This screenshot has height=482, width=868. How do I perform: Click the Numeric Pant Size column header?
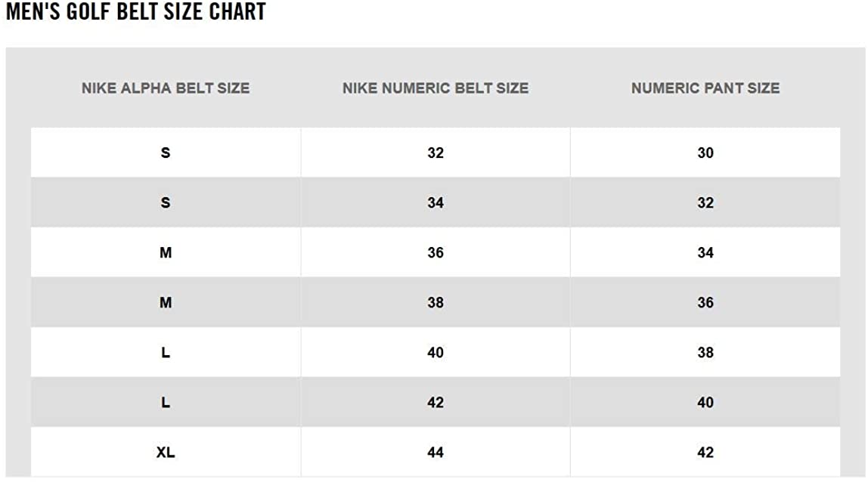click(x=705, y=88)
